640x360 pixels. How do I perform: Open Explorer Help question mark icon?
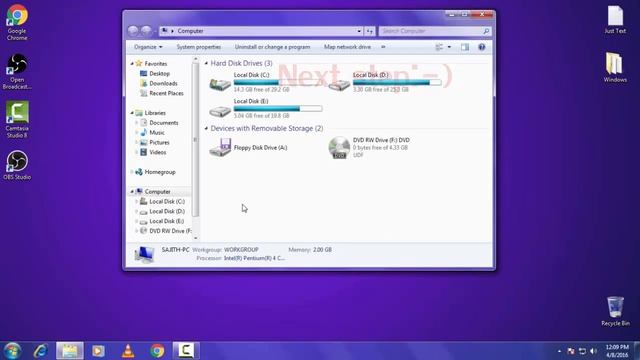pyautogui.click(x=482, y=47)
